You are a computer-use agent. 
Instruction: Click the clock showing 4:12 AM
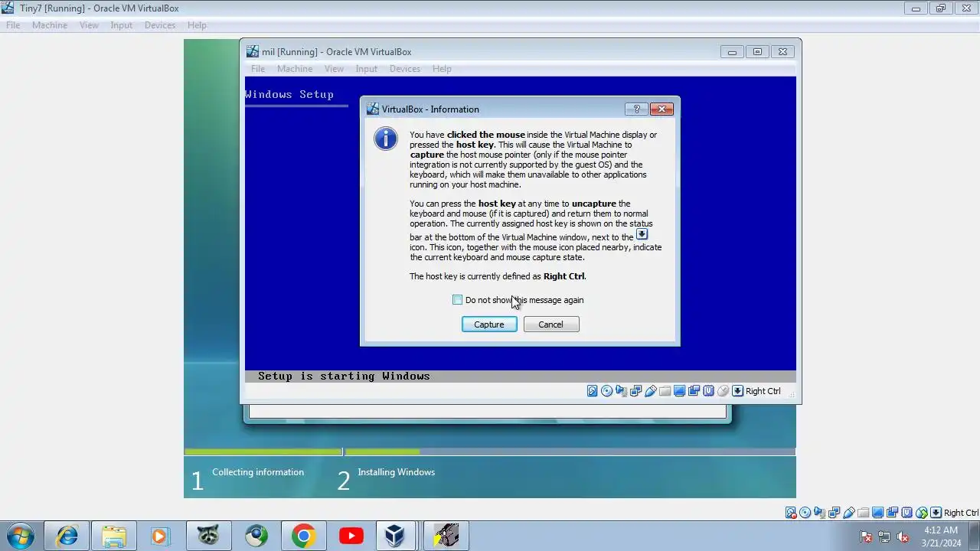[941, 536]
